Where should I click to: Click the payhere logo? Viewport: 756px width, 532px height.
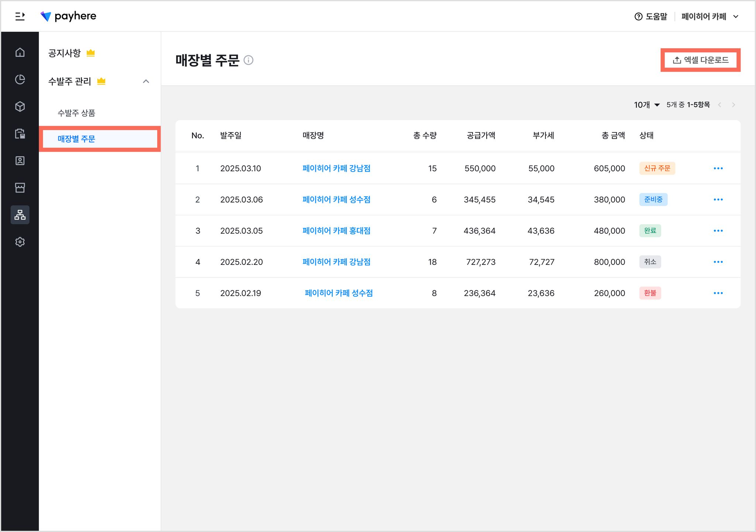tap(68, 16)
